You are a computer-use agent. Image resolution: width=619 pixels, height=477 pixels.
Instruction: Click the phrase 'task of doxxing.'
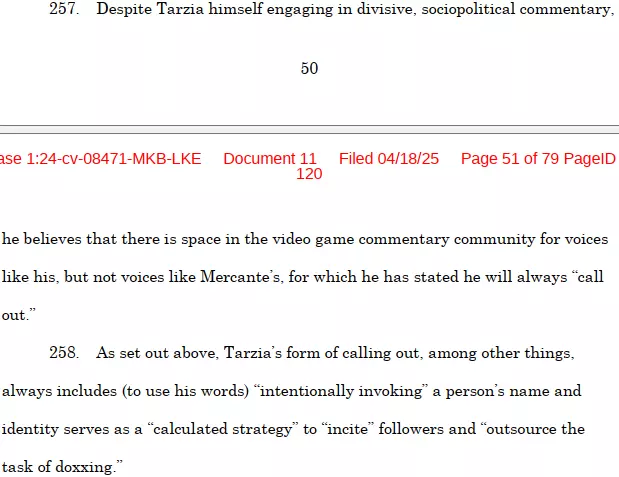click(x=62, y=467)
